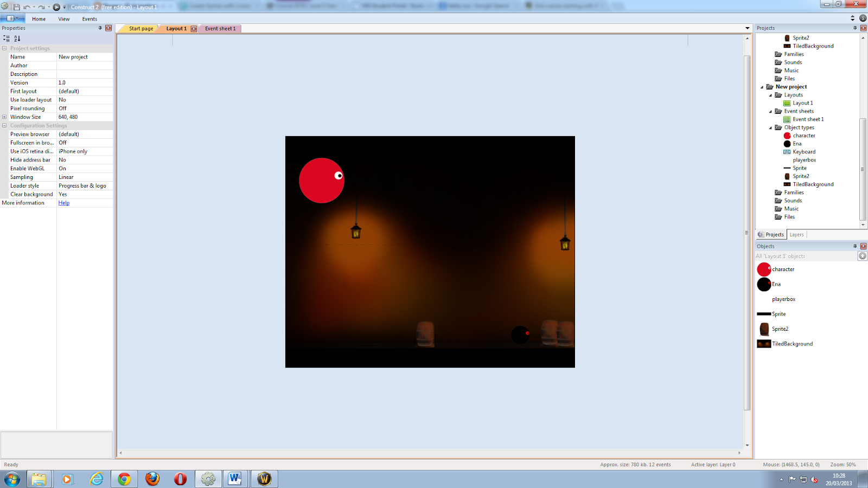This screenshot has height=488, width=868.
Task: Click the More information Help link
Action: click(63, 202)
